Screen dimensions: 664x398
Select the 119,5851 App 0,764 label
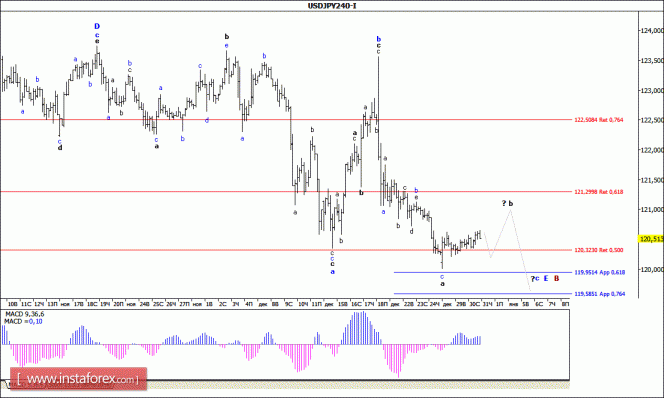point(600,293)
